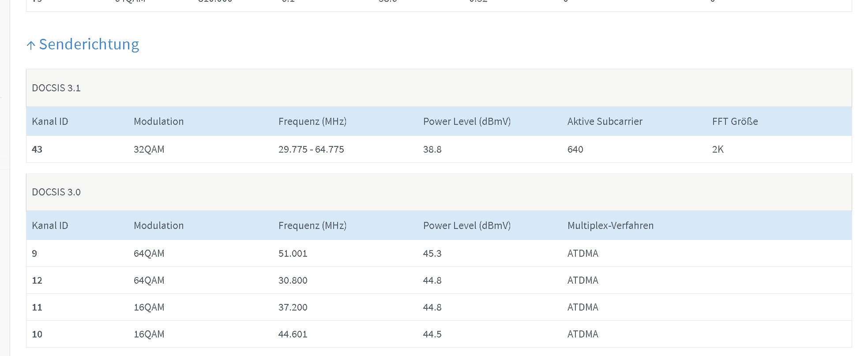Open the Senderichtung heading link

click(x=89, y=44)
